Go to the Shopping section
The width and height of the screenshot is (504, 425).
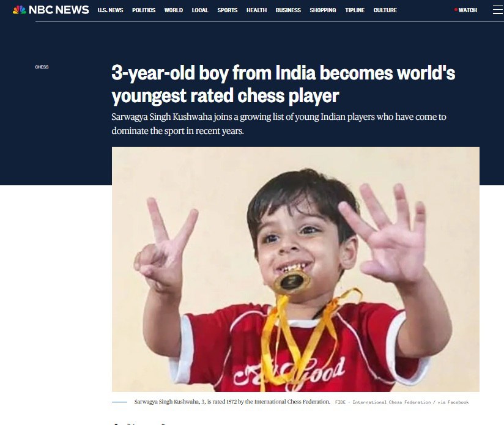pos(323,10)
